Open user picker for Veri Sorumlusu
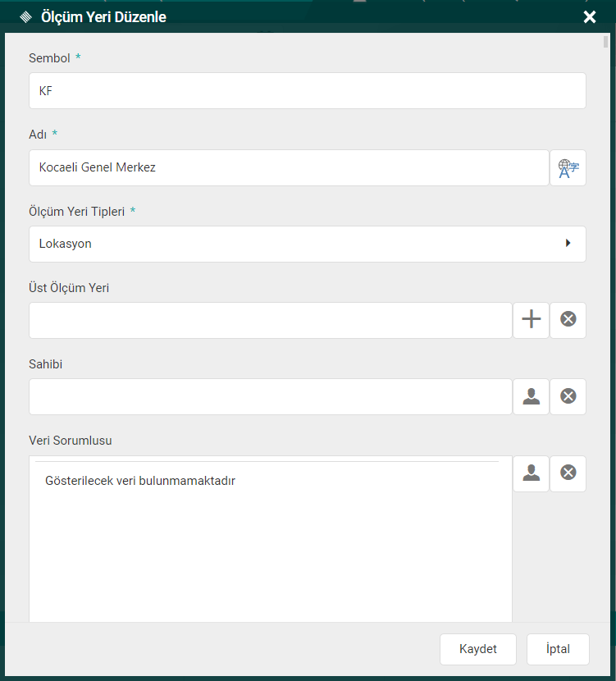The width and height of the screenshot is (616, 681). 531,473
